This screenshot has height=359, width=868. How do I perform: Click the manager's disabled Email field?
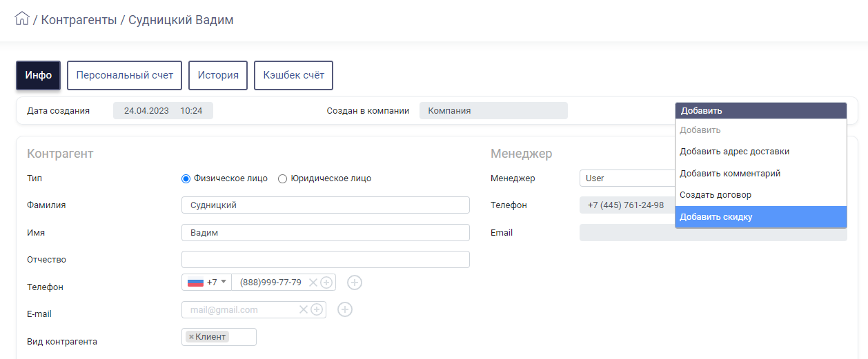click(713, 232)
